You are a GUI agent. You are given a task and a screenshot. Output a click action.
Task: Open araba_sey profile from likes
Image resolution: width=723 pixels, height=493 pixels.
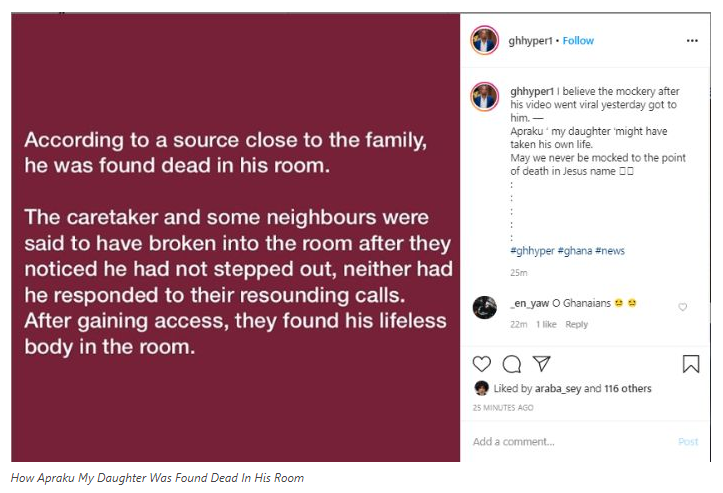click(x=558, y=389)
